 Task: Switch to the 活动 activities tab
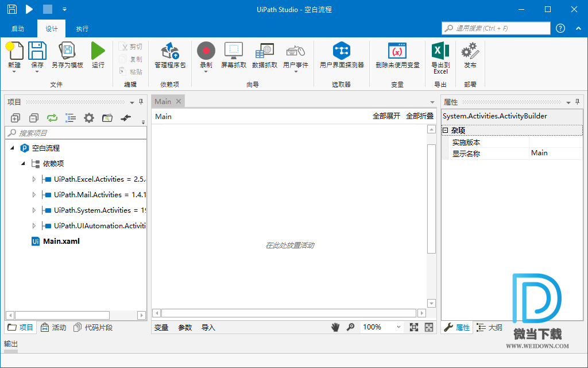click(x=53, y=327)
